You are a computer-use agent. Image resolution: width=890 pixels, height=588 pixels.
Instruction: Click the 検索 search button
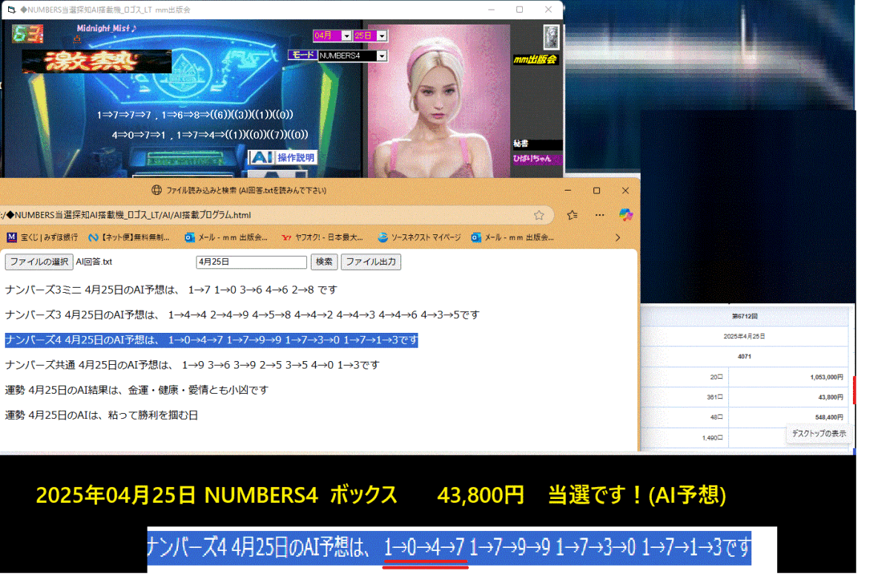(324, 262)
